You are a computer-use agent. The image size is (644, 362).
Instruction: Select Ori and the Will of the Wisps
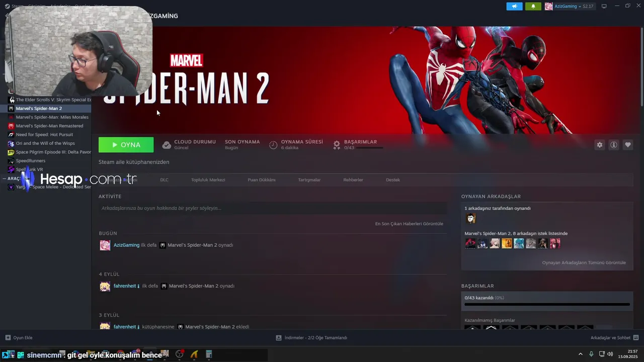click(x=49, y=143)
